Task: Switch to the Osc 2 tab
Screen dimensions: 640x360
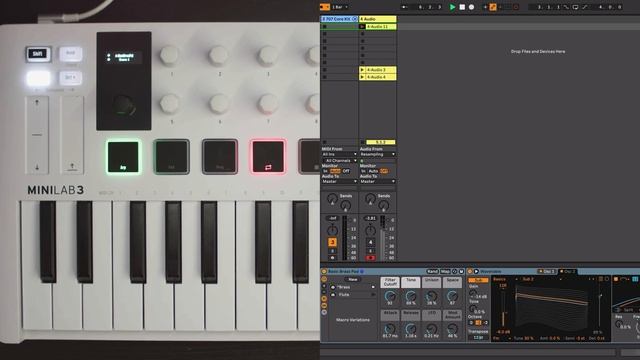Action: click(x=568, y=271)
